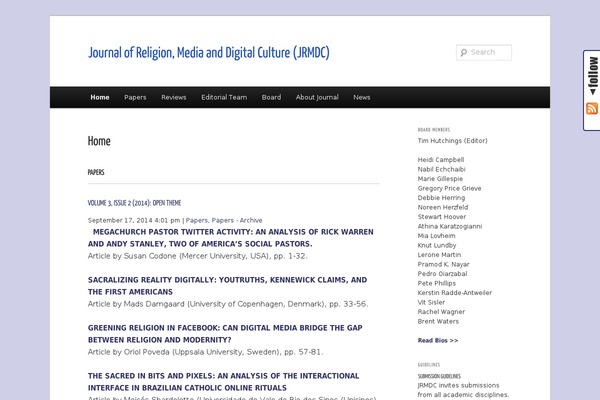Click the Oriol Poveda author line

[x=205, y=352]
